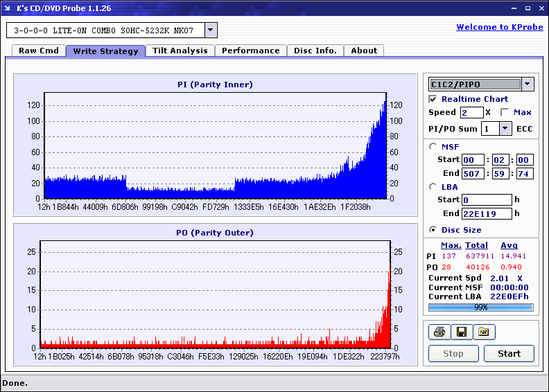Switch to the Tilt Analysis tab
The width and height of the screenshot is (549, 392).
click(180, 51)
